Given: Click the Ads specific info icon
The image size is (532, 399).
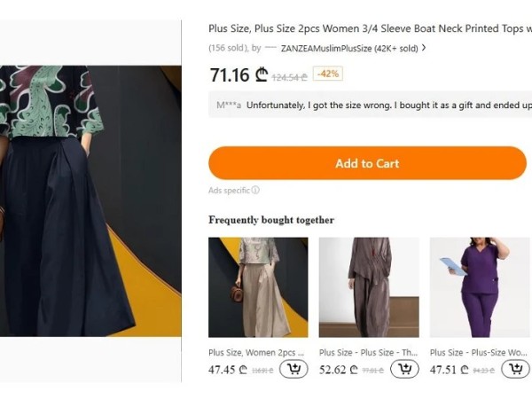Looking at the screenshot, I should [255, 190].
